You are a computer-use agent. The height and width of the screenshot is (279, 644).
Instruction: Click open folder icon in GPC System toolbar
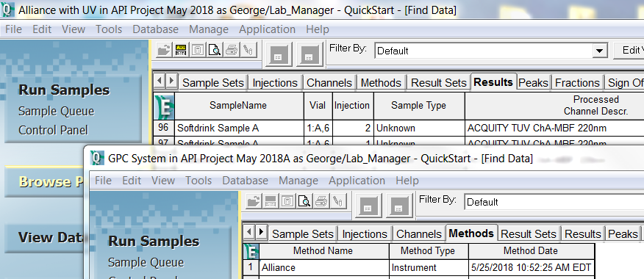[254, 201]
